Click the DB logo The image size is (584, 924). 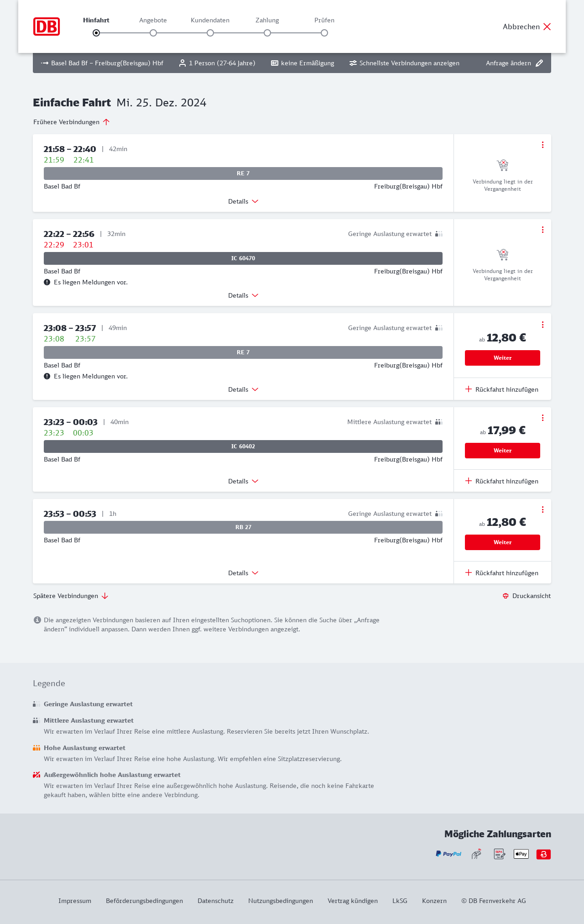[x=47, y=26]
